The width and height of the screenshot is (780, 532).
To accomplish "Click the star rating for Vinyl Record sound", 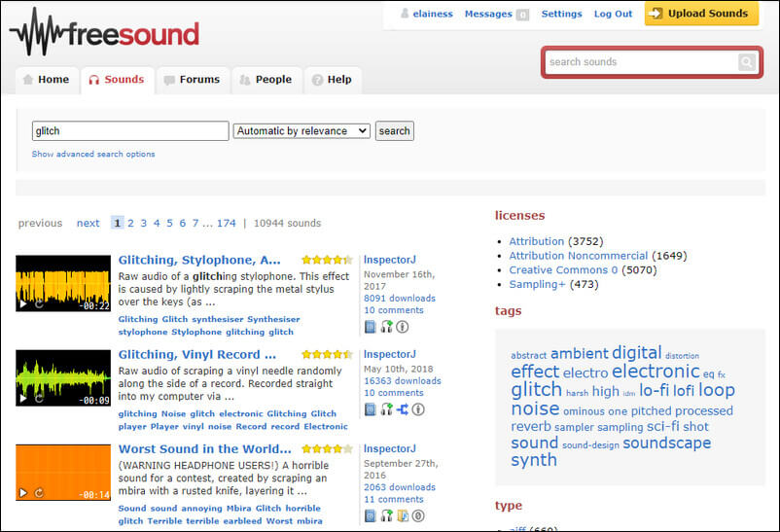I will tap(327, 354).
